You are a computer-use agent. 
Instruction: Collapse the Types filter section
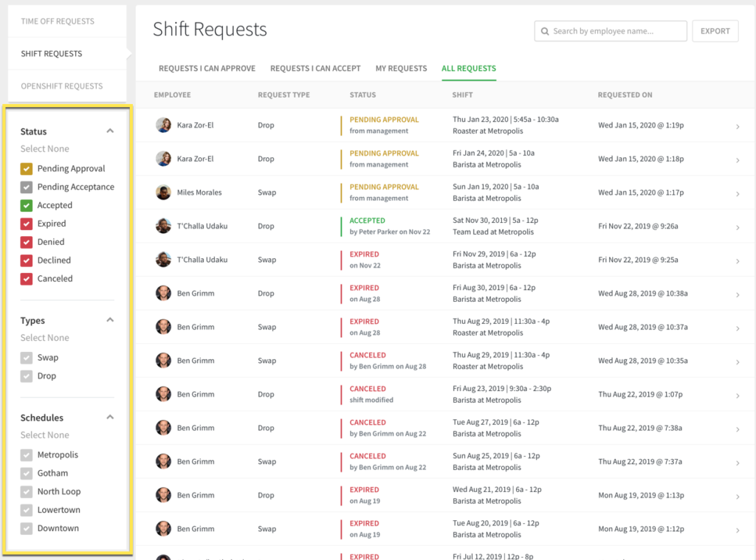click(x=110, y=319)
